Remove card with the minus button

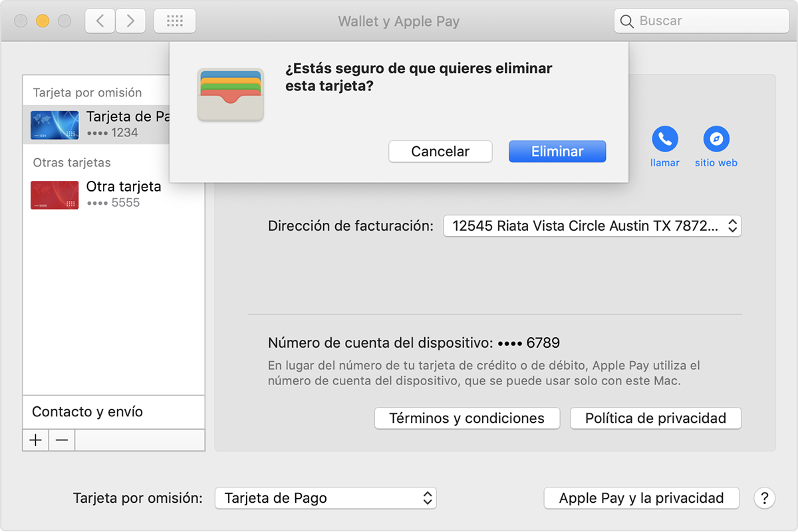[x=62, y=440]
